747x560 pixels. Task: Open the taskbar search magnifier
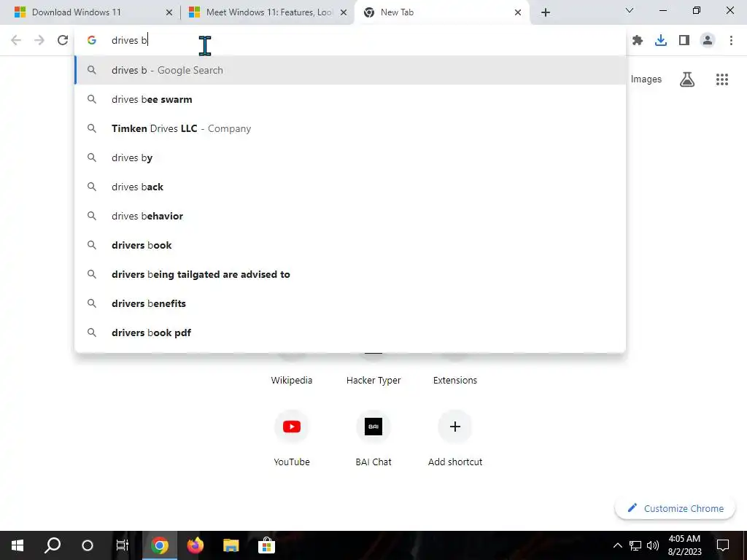click(x=53, y=545)
